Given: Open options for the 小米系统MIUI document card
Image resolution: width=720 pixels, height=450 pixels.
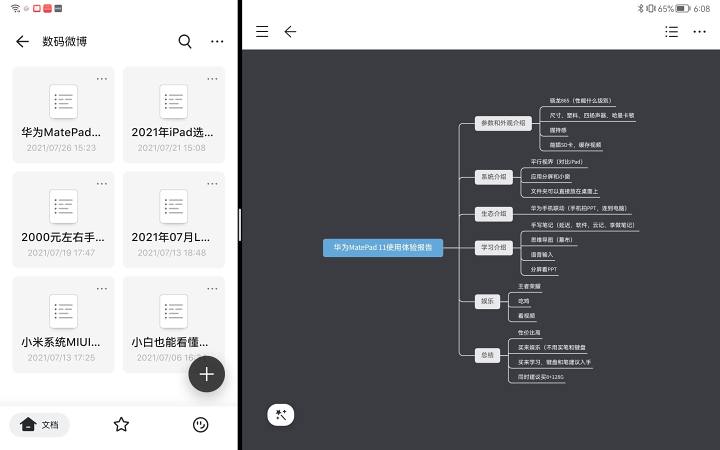Looking at the screenshot, I should tap(102, 289).
